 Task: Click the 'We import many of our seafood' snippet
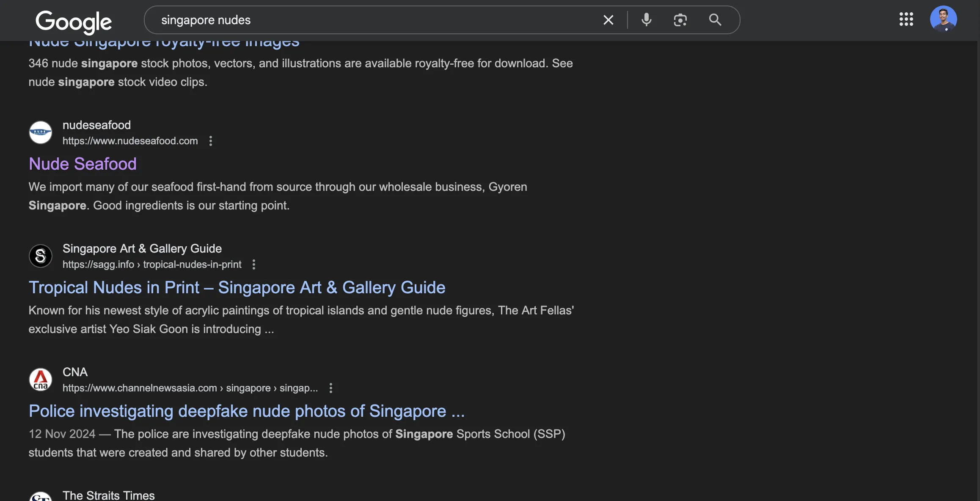tap(278, 196)
